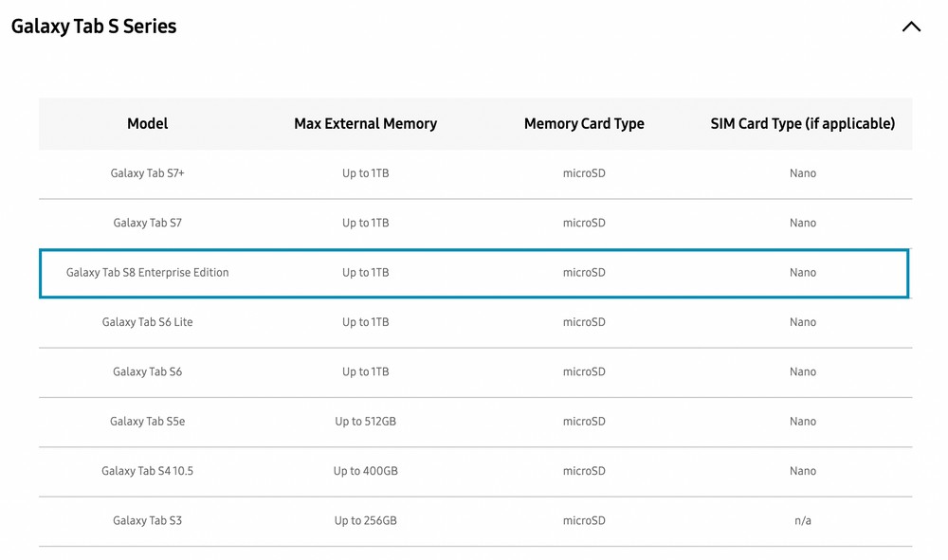Image resolution: width=948 pixels, height=560 pixels.
Task: Click the n/a SIM card value
Action: pyautogui.click(x=802, y=520)
